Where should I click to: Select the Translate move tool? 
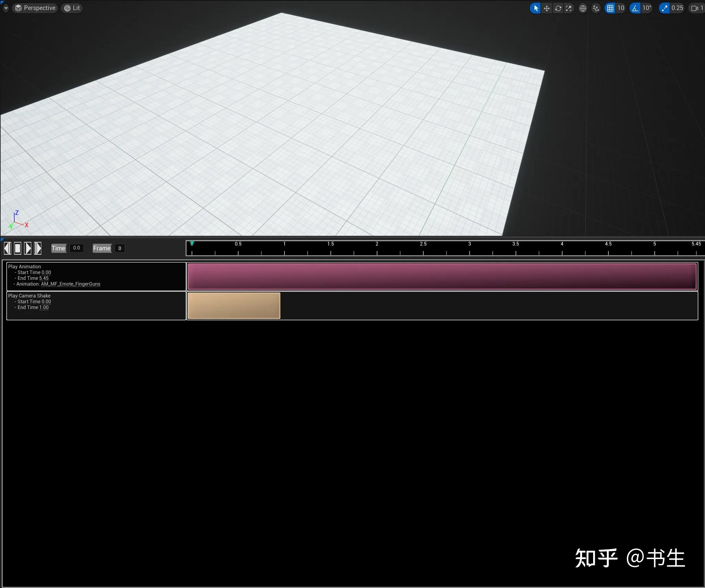pos(547,8)
